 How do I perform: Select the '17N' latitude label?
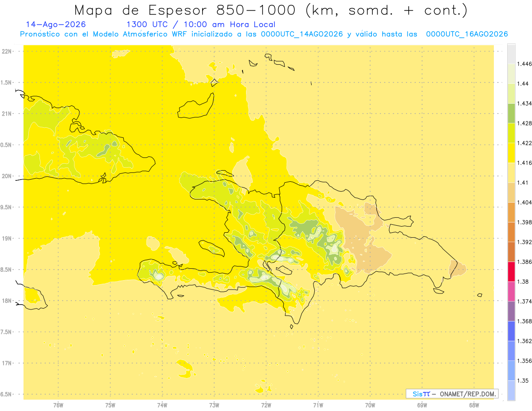click(x=8, y=363)
